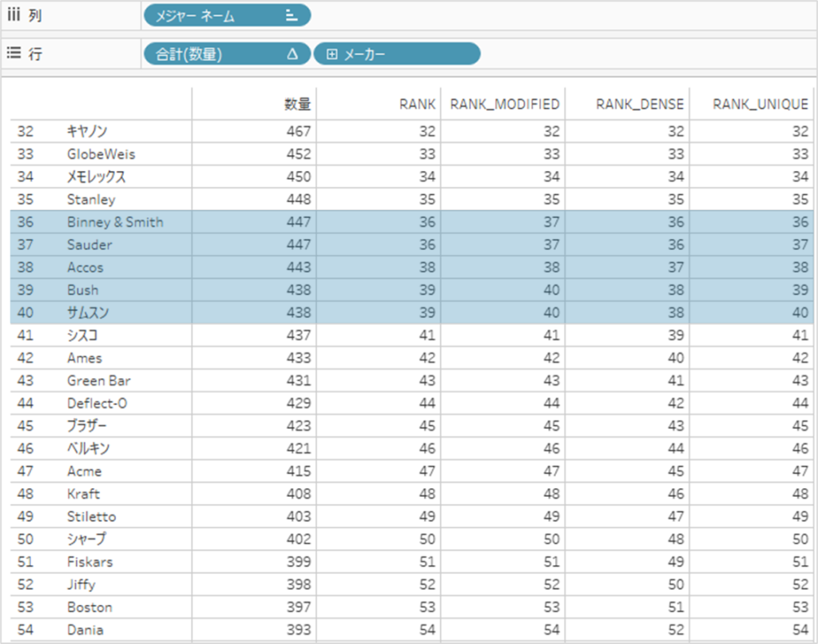Select the シャープ row label
The height and width of the screenshot is (644, 818).
pos(86,539)
